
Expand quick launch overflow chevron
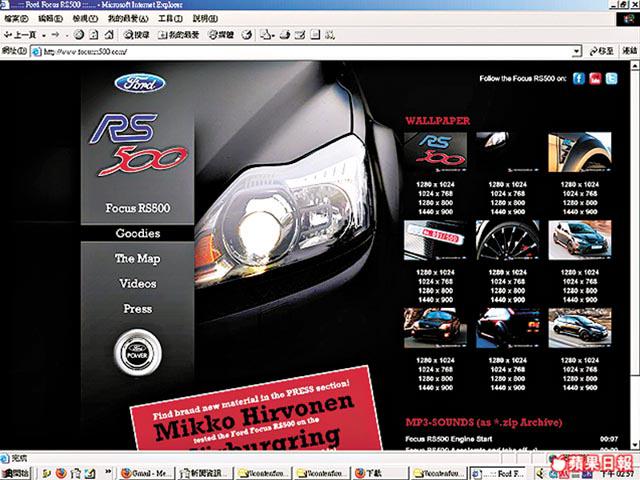point(108,472)
